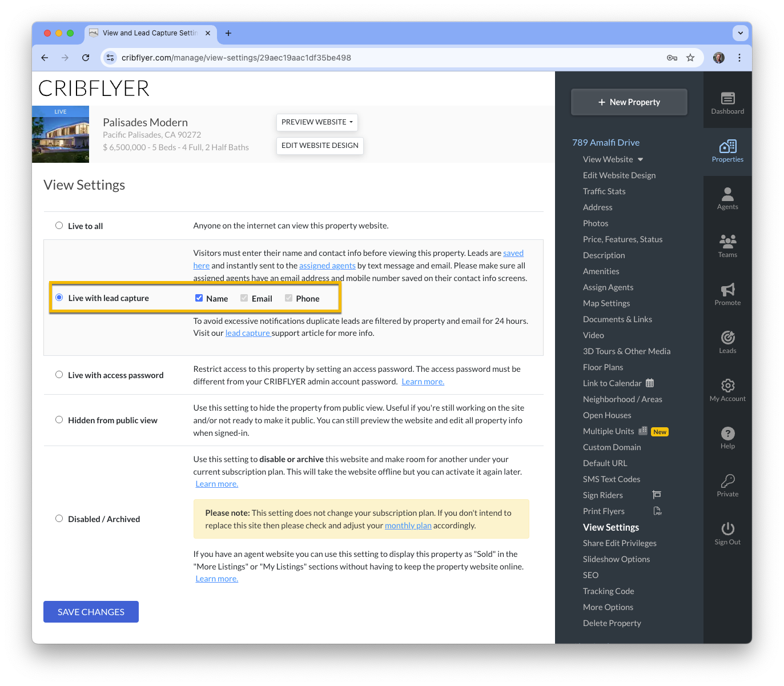Open Floor Plans in sidebar menu
This screenshot has width=784, height=686.
[603, 367]
